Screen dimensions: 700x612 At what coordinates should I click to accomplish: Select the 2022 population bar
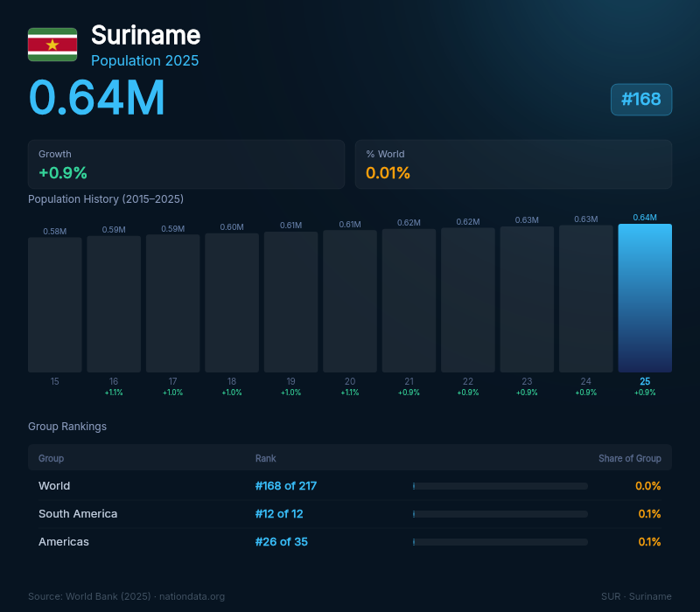point(468,300)
